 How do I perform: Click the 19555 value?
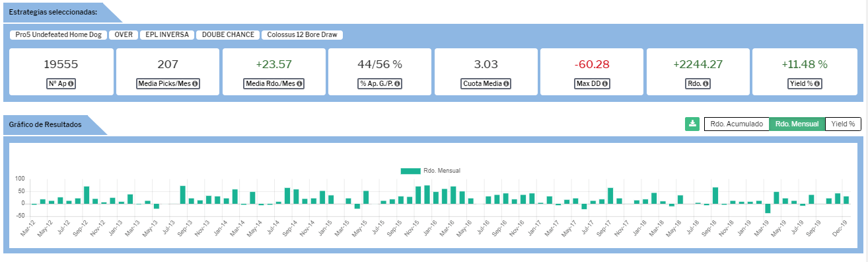(61, 64)
